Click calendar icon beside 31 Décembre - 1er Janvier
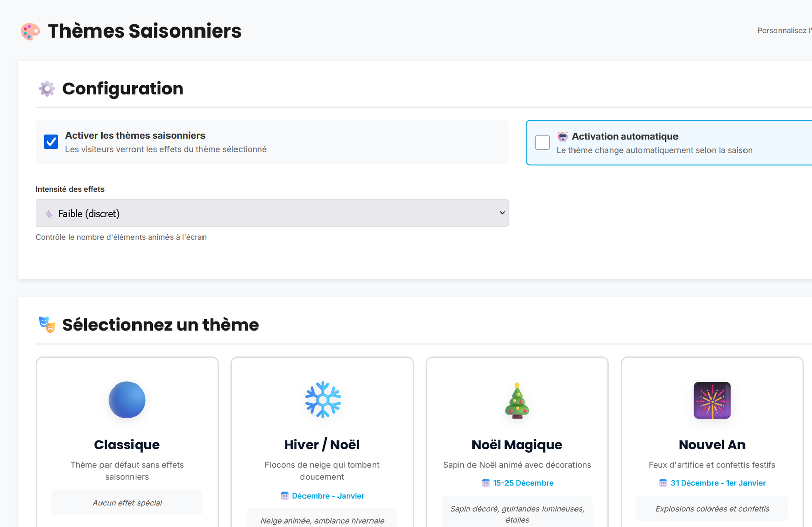Viewport: 812px width, 527px height. click(663, 483)
